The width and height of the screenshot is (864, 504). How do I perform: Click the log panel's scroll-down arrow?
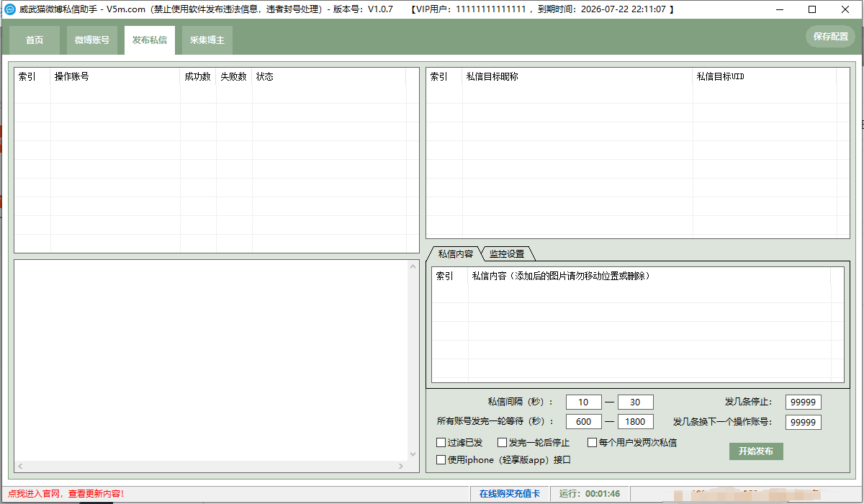(413, 454)
